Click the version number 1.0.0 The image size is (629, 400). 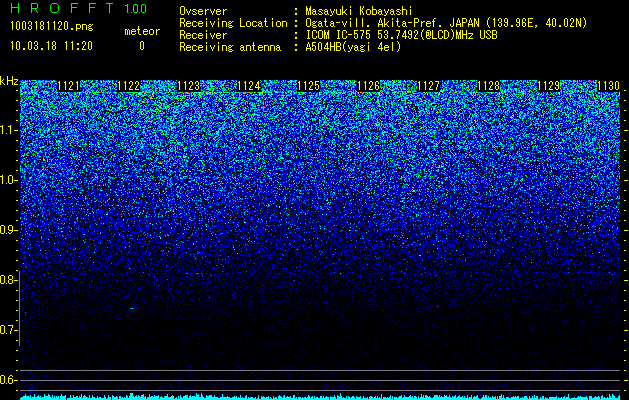[x=136, y=9]
